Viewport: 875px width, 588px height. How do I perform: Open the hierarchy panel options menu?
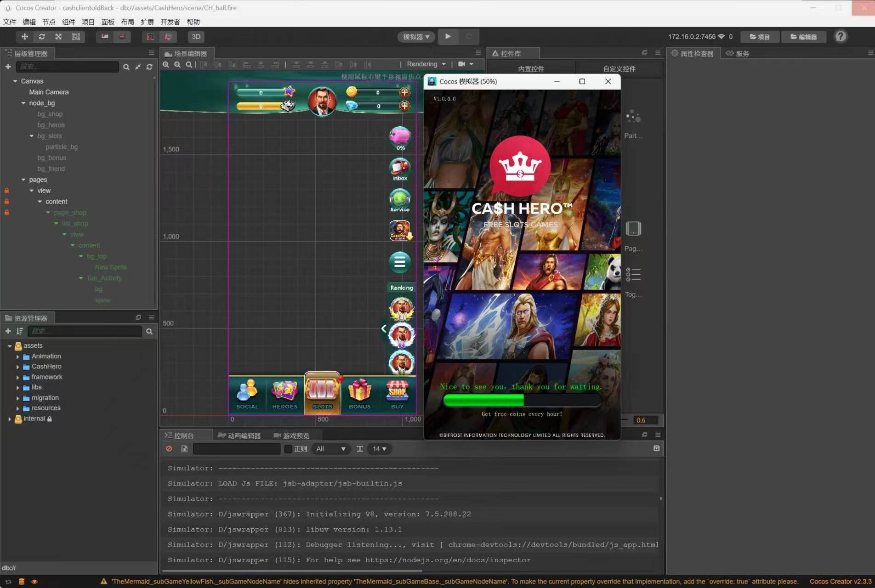151,53
